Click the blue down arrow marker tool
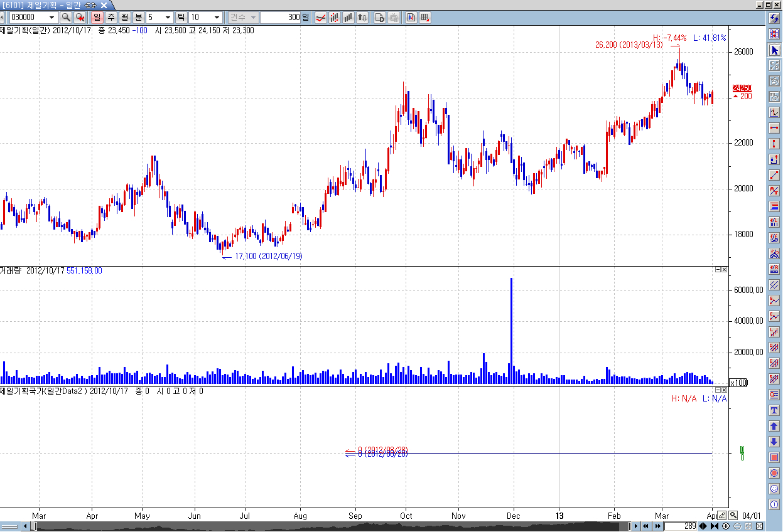Image resolution: width=783 pixels, height=532 pixels. tap(774, 442)
